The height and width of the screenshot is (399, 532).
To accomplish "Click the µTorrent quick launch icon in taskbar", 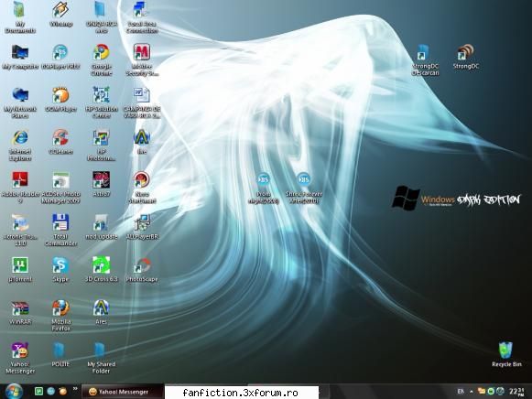I will coord(38,392).
